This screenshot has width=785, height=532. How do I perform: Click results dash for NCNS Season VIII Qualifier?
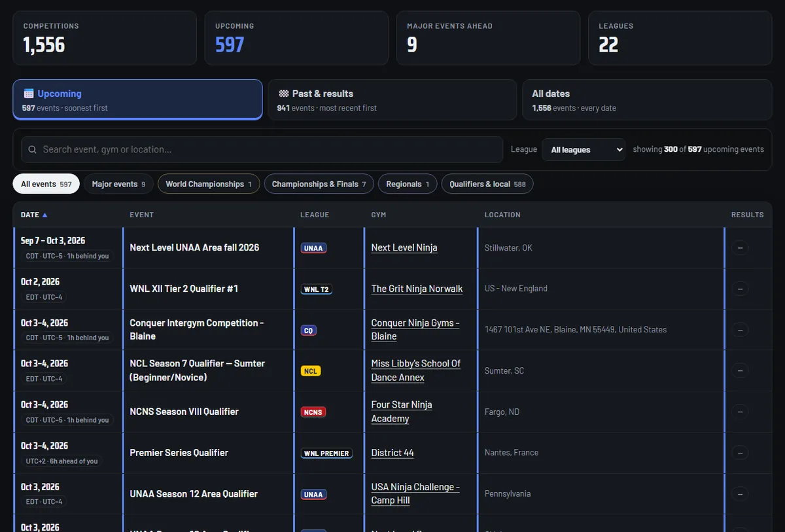740,412
